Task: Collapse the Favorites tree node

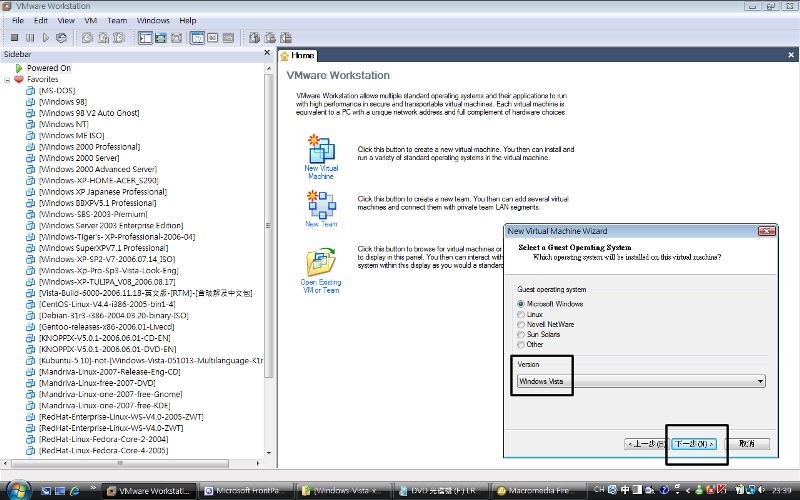Action: (x=7, y=80)
